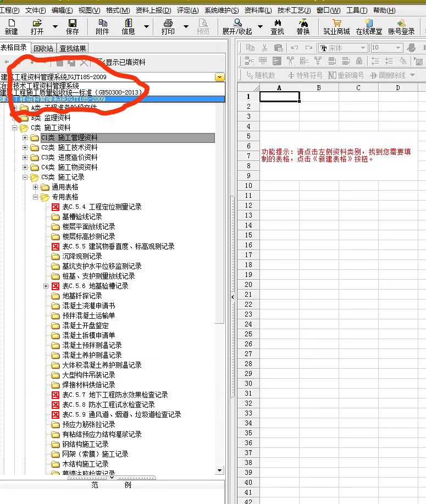Expand the C4类 施工物资资料 node

click(25, 168)
